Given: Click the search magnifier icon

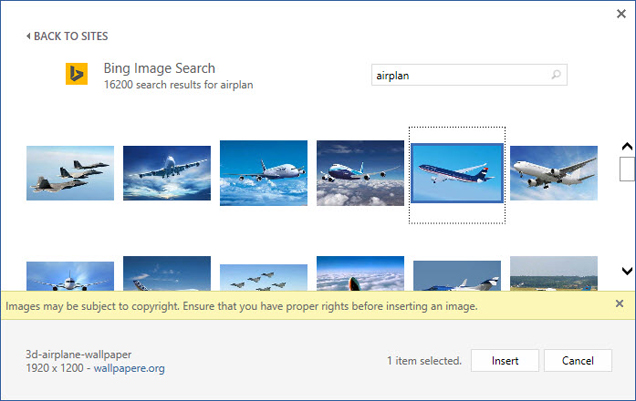Looking at the screenshot, I should 557,75.
